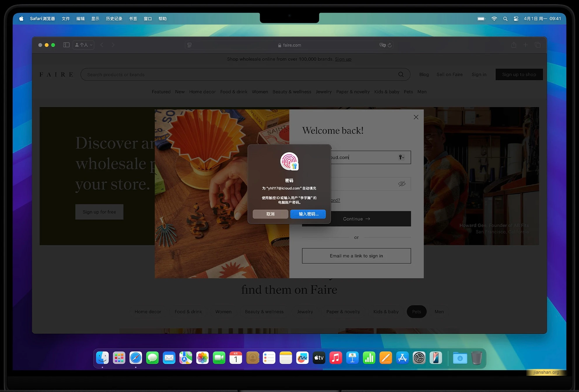Open a new tab with the plus icon
This screenshot has width=579, height=392.
click(x=525, y=45)
